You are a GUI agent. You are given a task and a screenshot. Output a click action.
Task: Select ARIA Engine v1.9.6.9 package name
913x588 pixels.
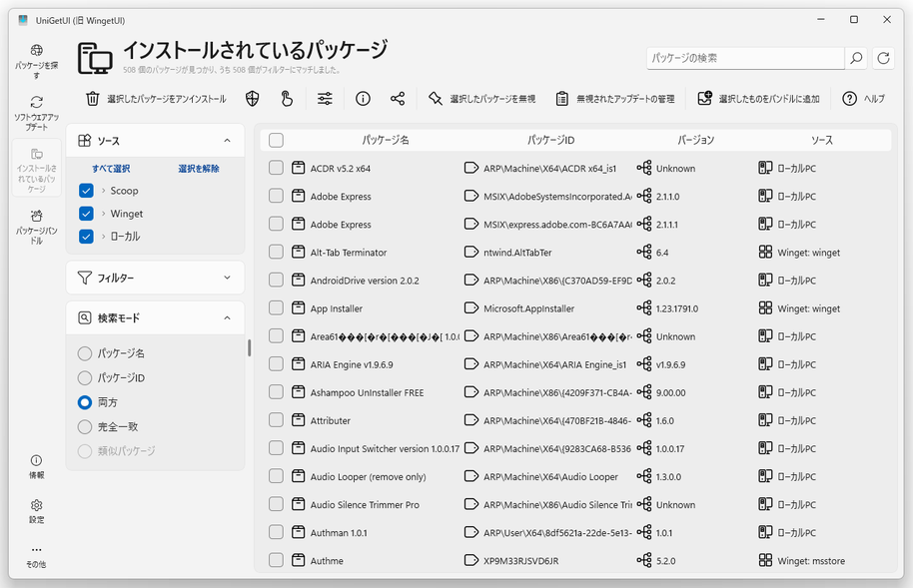coord(352,364)
